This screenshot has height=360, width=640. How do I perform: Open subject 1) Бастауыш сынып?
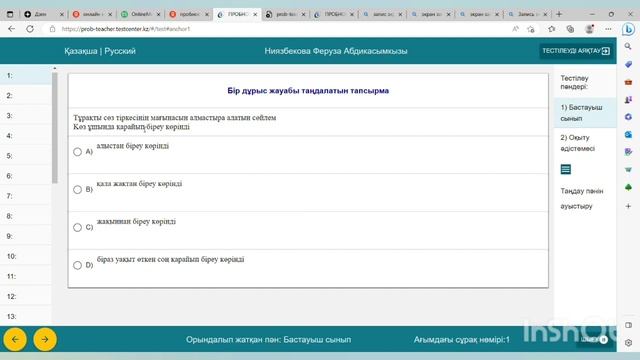pyautogui.click(x=585, y=113)
